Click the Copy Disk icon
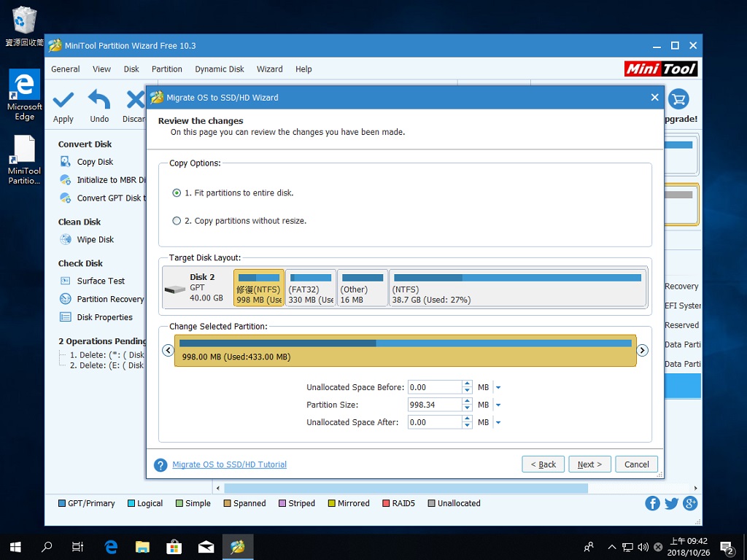 65,162
